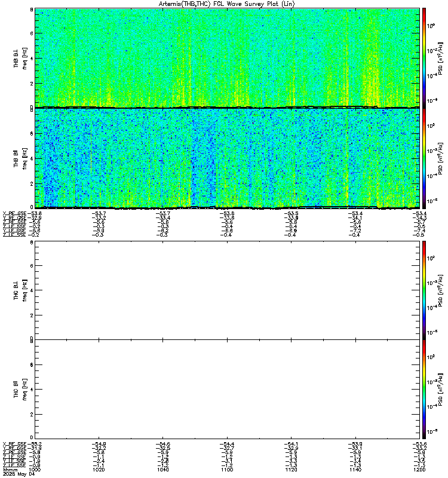Click the PSD color bar beside THB B⊥ panel
The width and height of the screenshot is (448, 478).
(424, 58)
